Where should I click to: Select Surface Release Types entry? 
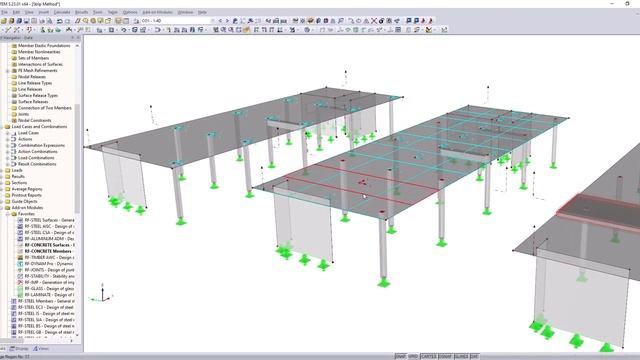(x=38, y=96)
